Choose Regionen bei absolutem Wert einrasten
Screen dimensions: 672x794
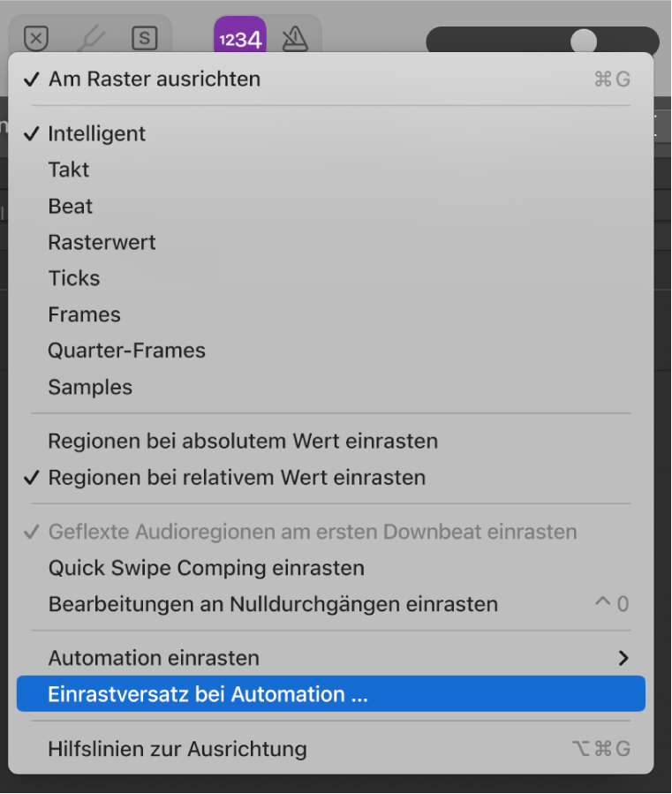(243, 441)
